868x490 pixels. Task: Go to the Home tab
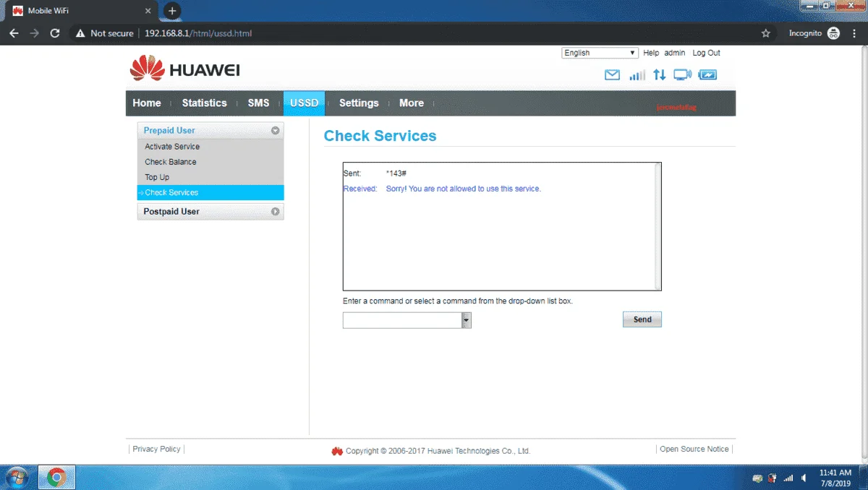click(147, 103)
